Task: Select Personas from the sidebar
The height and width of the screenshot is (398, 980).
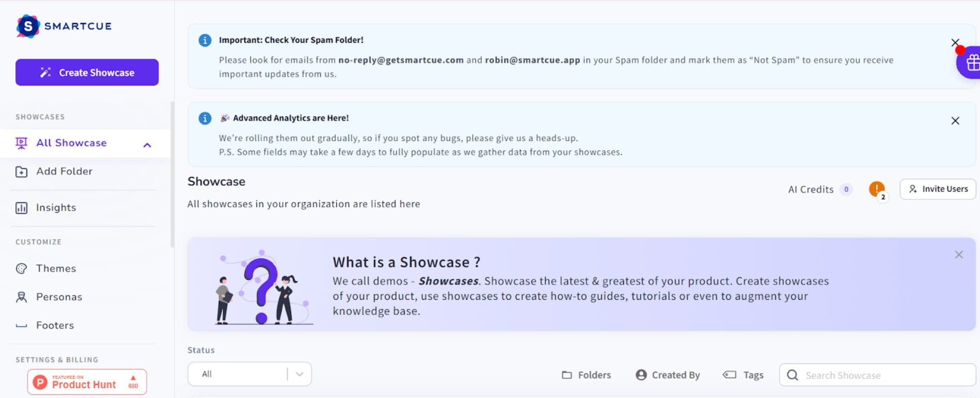Action: pos(59,297)
